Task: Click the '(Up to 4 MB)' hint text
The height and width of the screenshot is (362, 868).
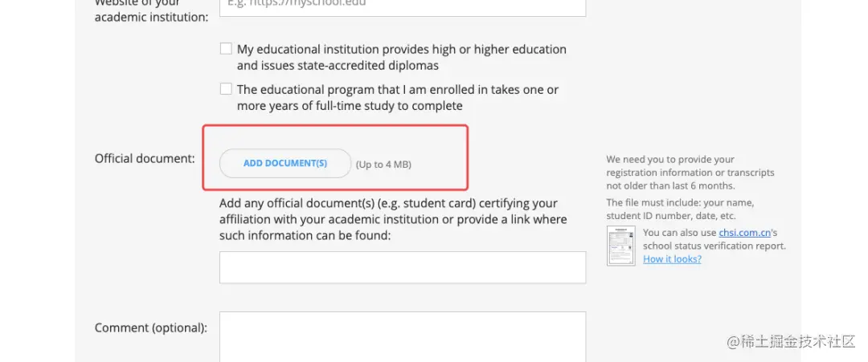Action: 383,165
